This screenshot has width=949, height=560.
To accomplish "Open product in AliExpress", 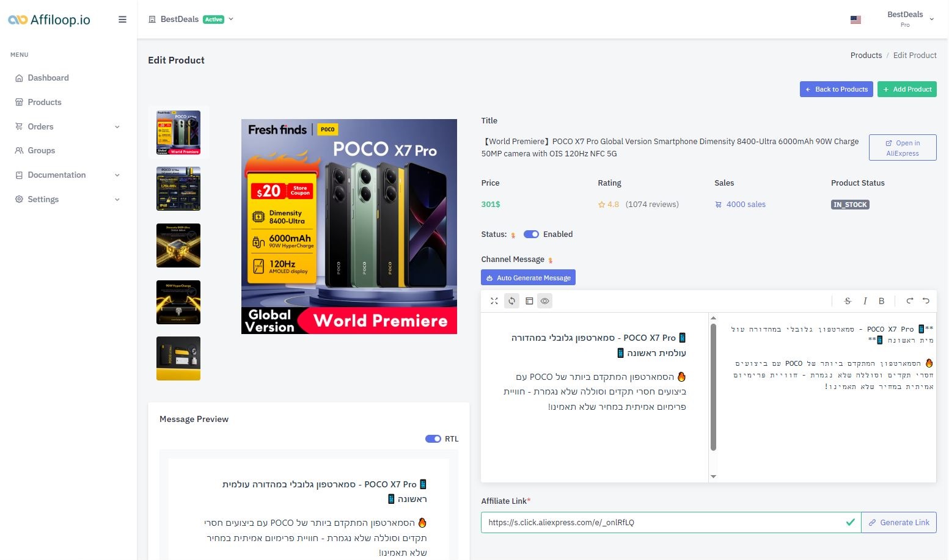I will click(x=903, y=148).
